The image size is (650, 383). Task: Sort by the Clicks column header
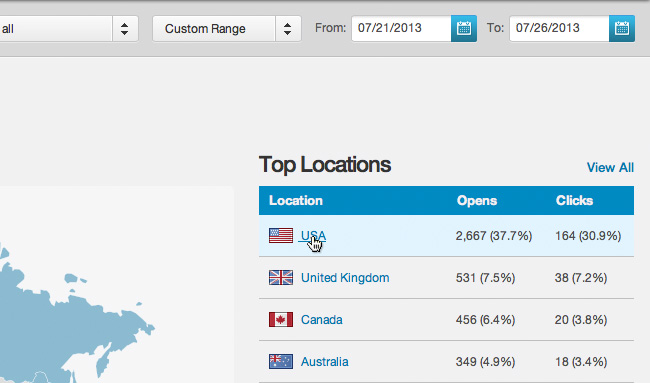pyautogui.click(x=574, y=201)
